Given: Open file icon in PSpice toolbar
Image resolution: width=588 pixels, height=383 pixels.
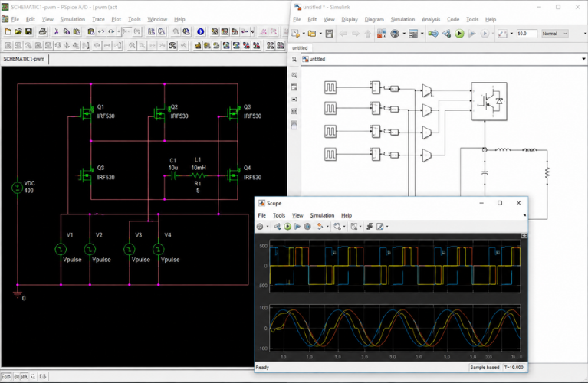Looking at the screenshot, I should (x=18, y=32).
